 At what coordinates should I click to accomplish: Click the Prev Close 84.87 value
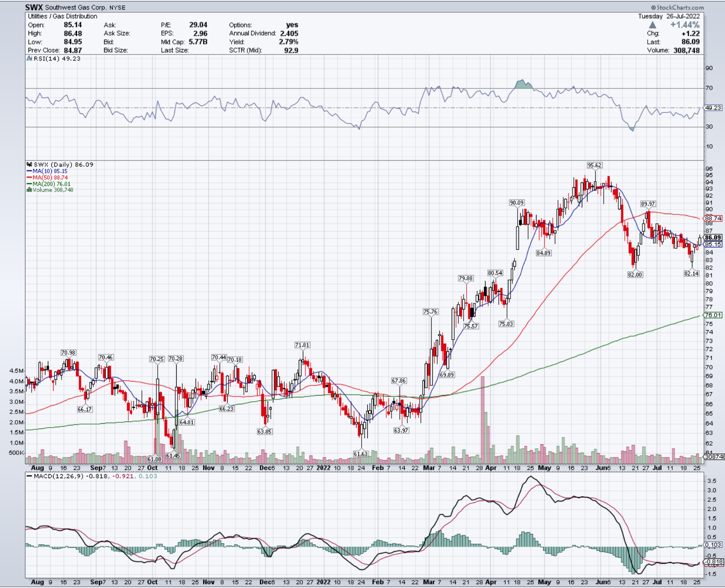pyautogui.click(x=73, y=50)
